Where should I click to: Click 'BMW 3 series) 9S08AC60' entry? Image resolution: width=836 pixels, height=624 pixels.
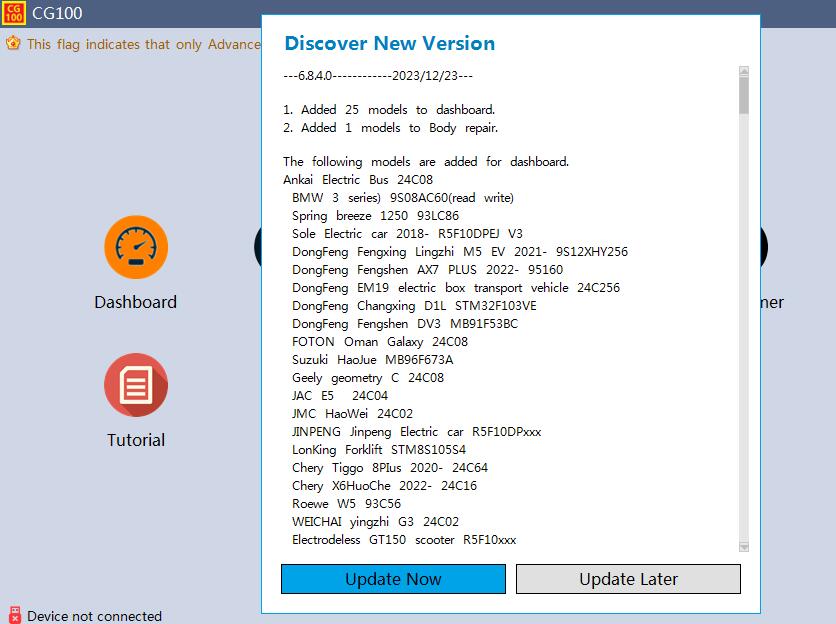[403, 198]
